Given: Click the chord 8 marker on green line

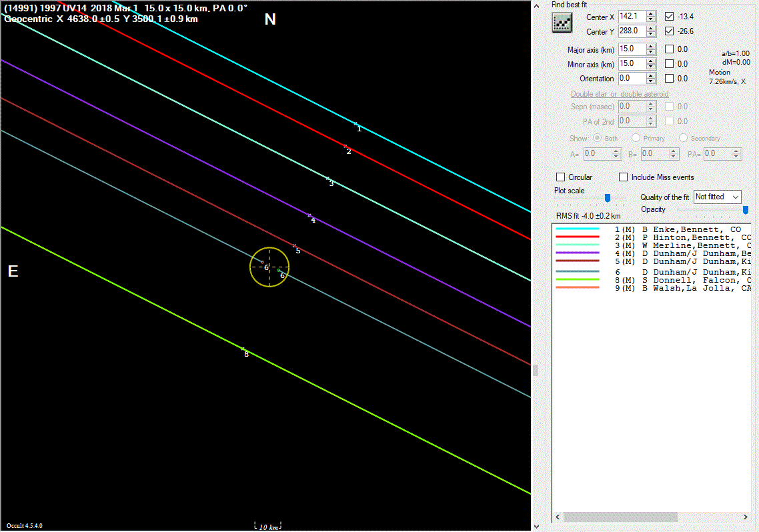Looking at the screenshot, I should (243, 349).
